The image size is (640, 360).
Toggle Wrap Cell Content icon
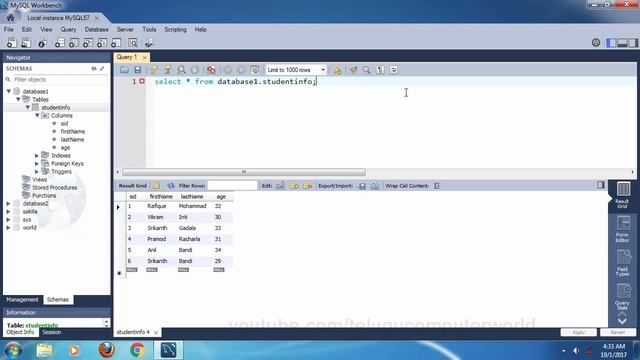[437, 186]
